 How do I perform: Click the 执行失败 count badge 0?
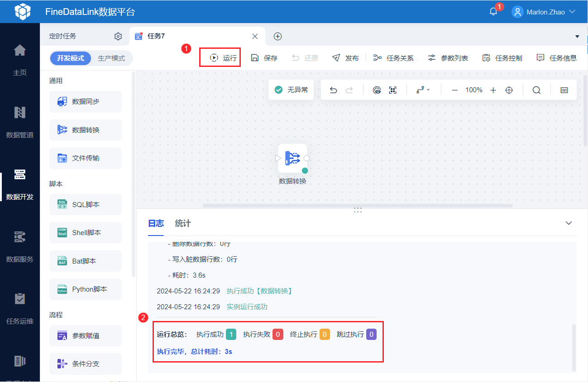pyautogui.click(x=278, y=335)
